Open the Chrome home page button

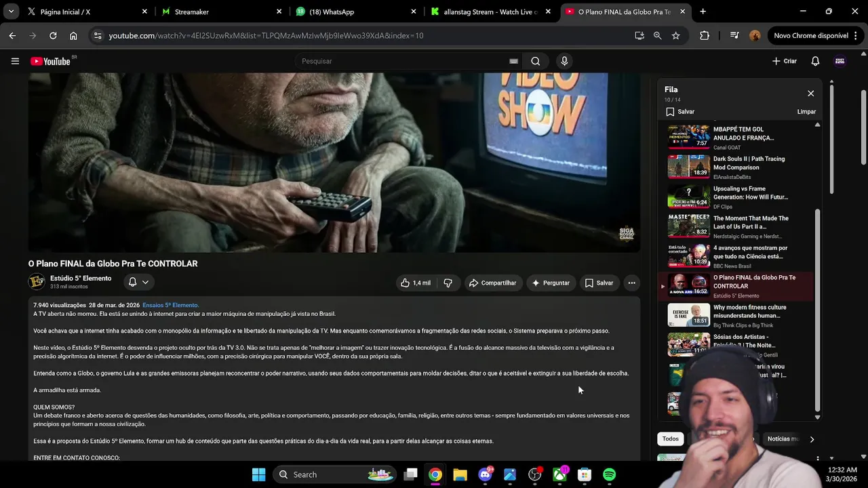pos(73,35)
